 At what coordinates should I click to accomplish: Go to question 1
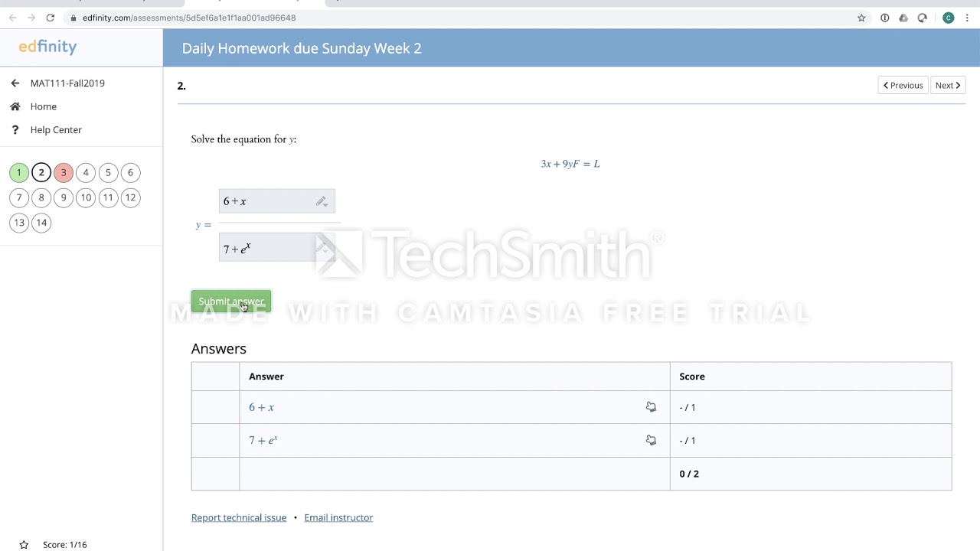coord(19,173)
